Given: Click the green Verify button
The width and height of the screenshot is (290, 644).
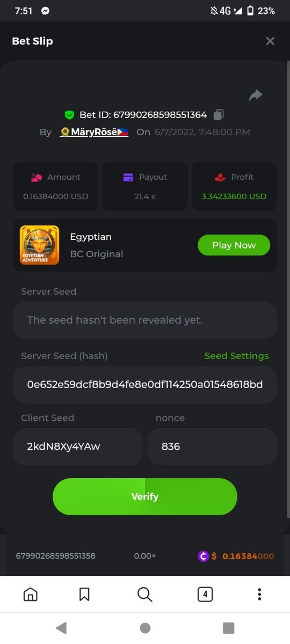Looking at the screenshot, I should point(145,496).
